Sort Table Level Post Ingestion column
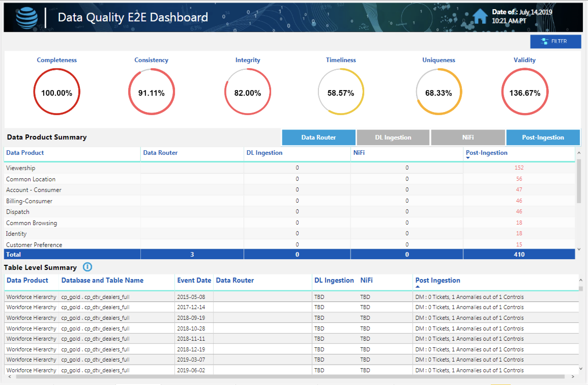Viewport: 588px width, 385px height. 438,280
